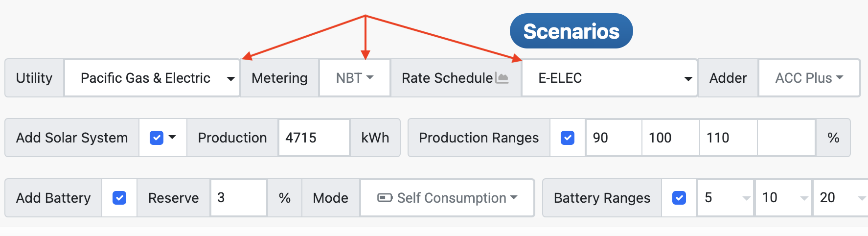
Task: Click the Production field showing 4715
Action: tap(314, 138)
